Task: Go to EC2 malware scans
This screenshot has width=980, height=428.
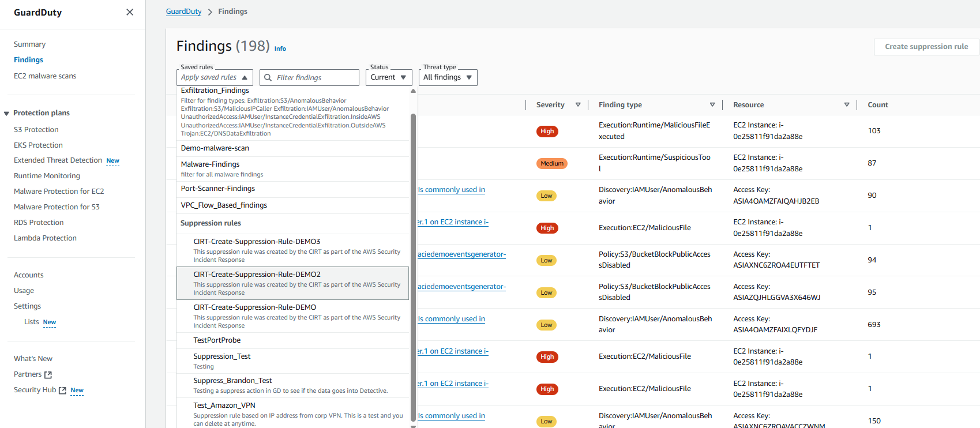Action: 45,76
